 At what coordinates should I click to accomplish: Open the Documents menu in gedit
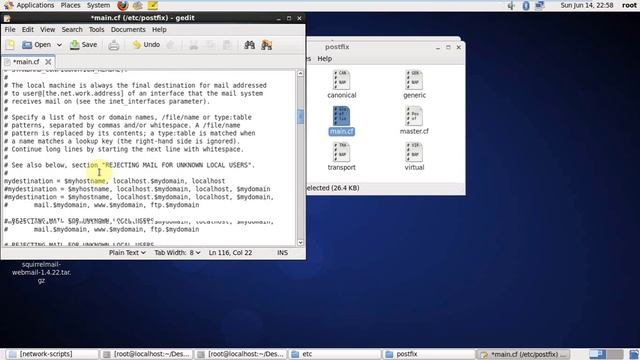(128, 29)
